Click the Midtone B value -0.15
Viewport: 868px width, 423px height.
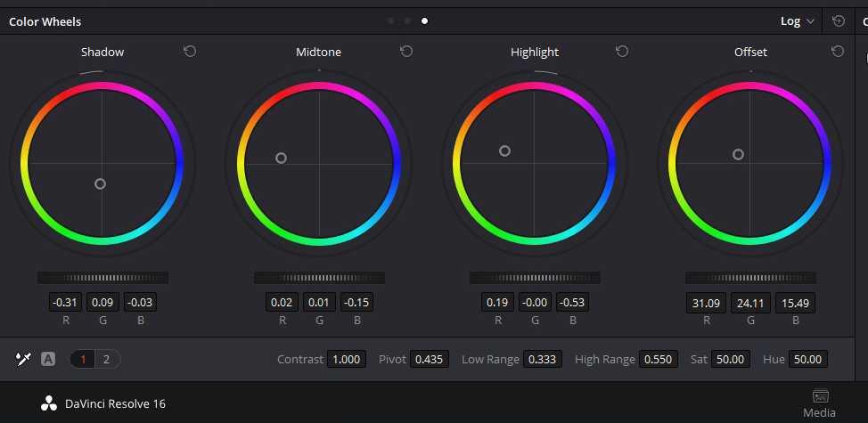click(x=356, y=303)
